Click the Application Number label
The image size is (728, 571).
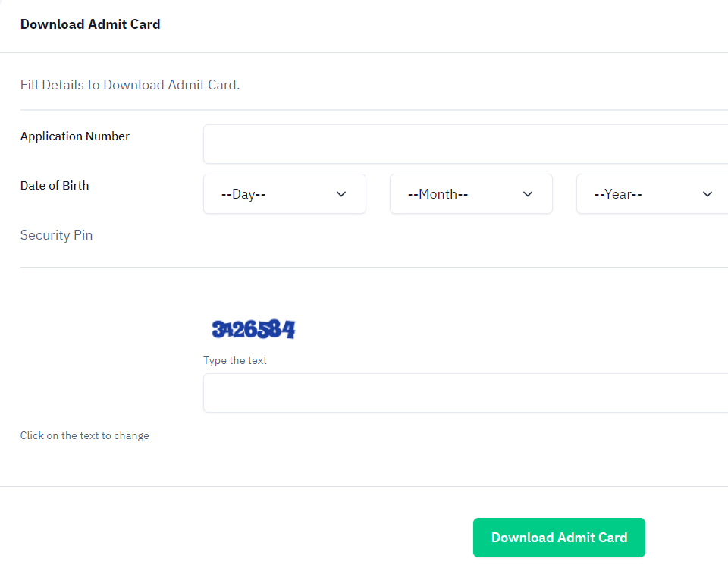coord(75,136)
